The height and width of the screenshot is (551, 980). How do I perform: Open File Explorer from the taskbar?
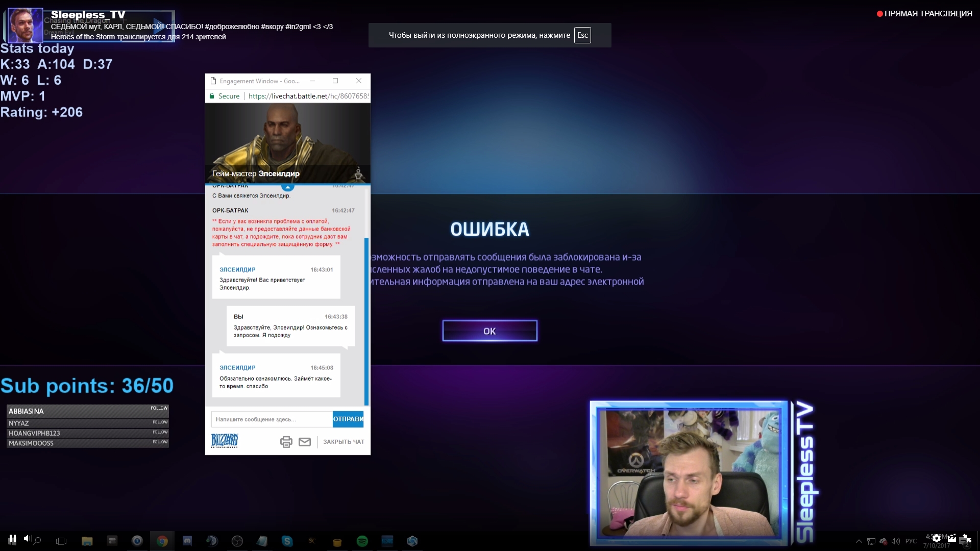point(87,541)
